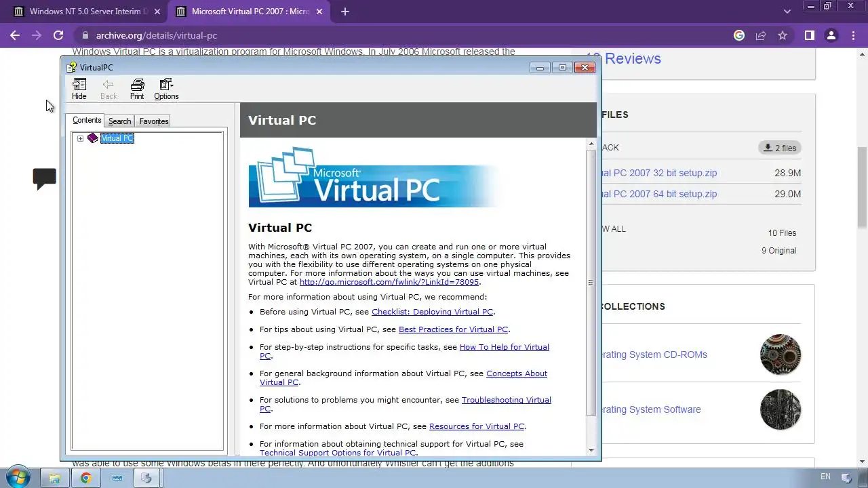
Task: Open How To Help for Virtual PC link
Action: pos(504,347)
